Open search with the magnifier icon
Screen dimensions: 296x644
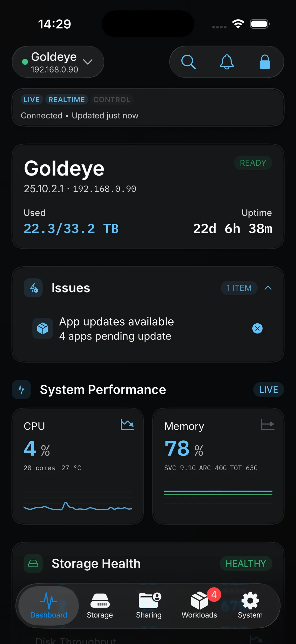[188, 62]
